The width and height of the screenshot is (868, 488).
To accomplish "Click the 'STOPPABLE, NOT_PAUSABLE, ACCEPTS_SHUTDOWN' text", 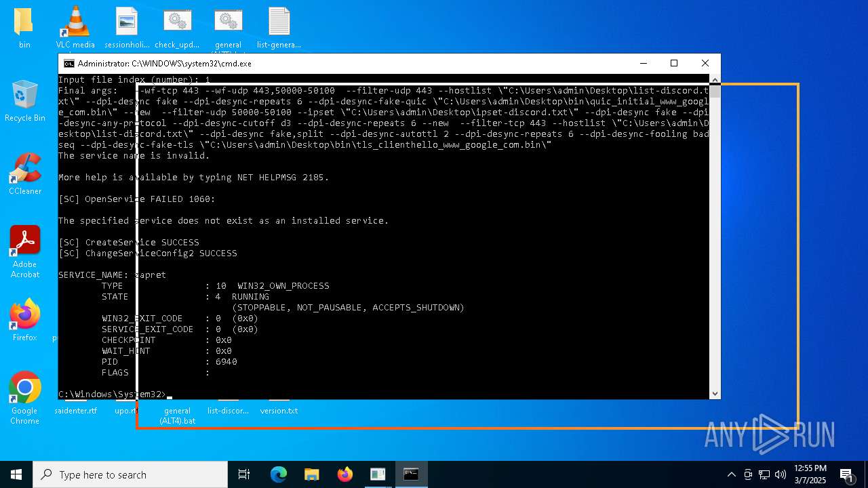I will pos(348,308).
